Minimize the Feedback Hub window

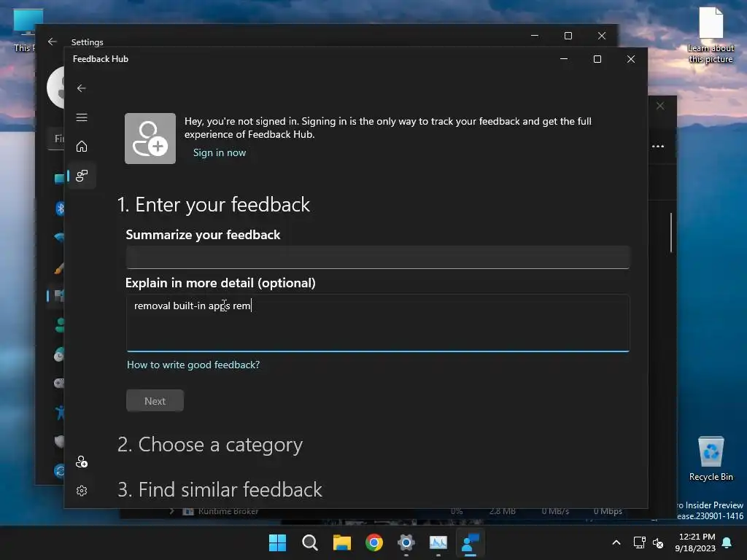pyautogui.click(x=564, y=59)
